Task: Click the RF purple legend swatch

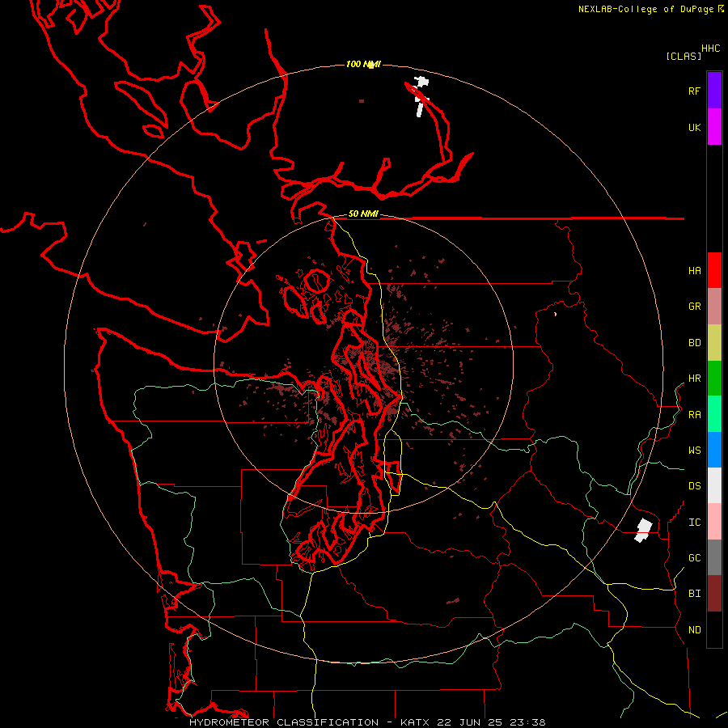Action: [x=714, y=91]
